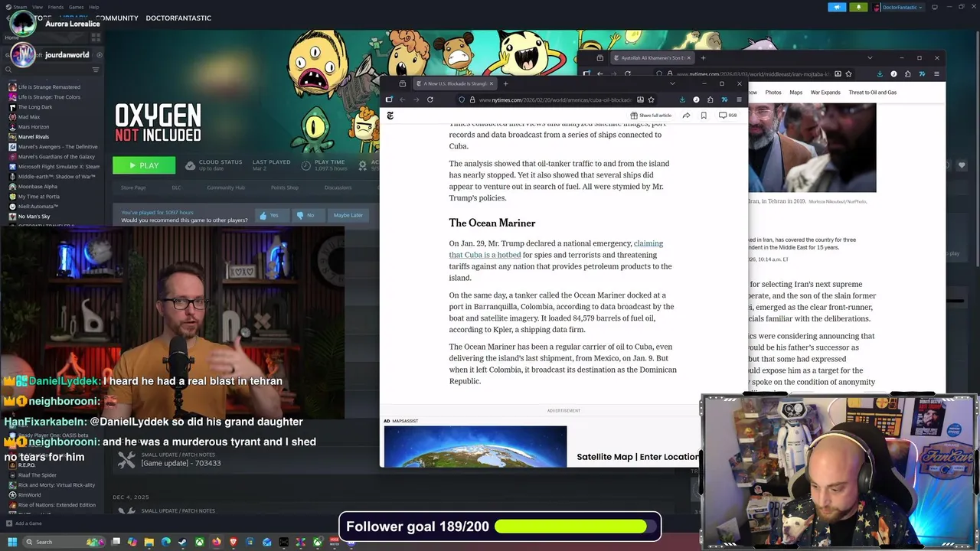Click the save article bookmark icon
This screenshot has width=980, height=551.
[x=704, y=116]
